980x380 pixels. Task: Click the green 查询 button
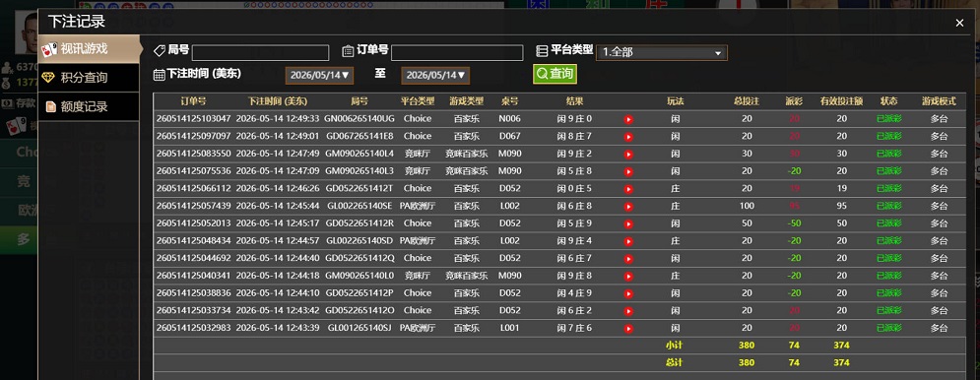tap(555, 74)
